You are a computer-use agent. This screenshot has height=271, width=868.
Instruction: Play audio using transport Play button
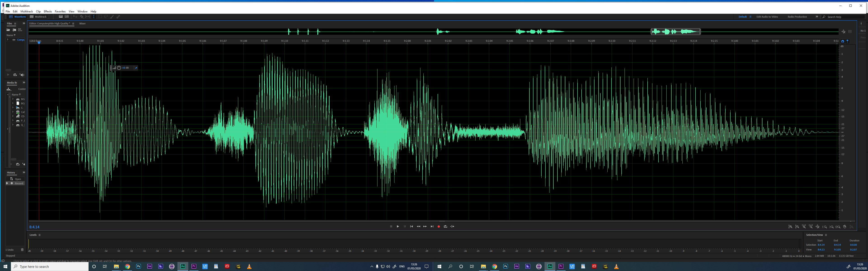[398, 227]
